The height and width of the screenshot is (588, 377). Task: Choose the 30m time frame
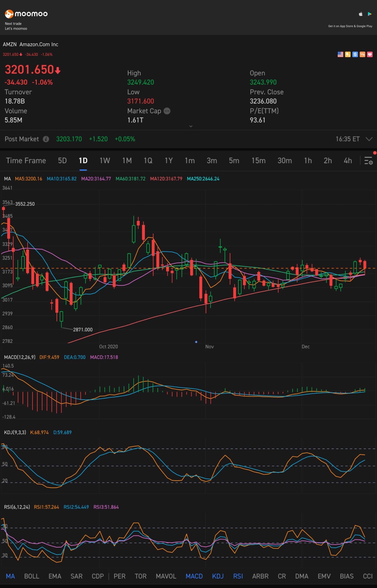[285, 161]
